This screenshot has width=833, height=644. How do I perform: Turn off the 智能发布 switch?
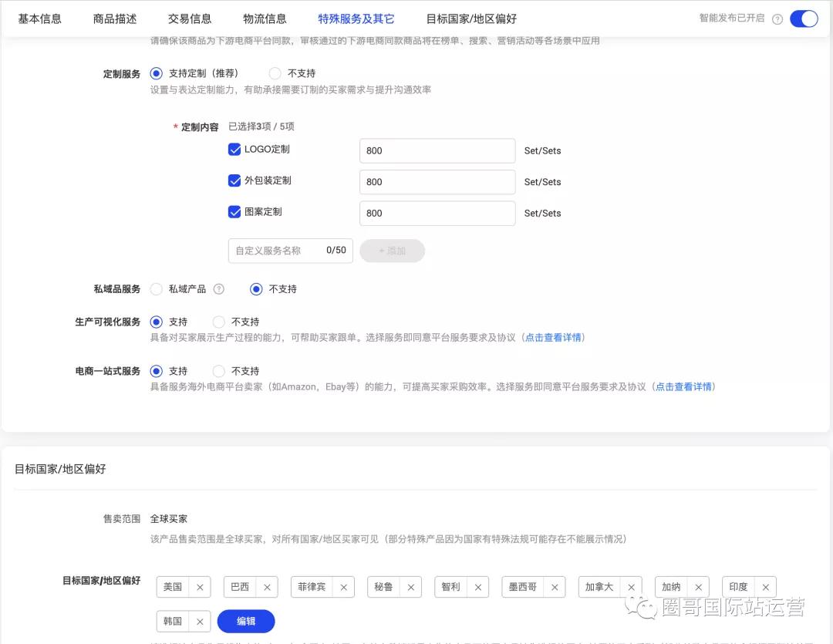point(804,19)
